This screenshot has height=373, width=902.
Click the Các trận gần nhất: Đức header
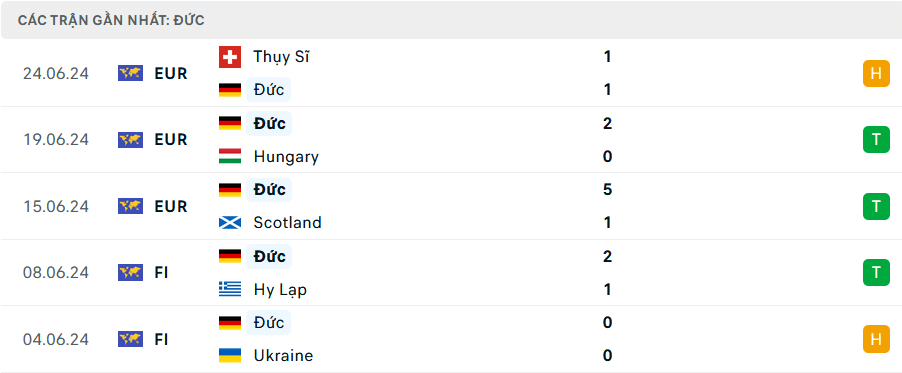[x=111, y=21]
